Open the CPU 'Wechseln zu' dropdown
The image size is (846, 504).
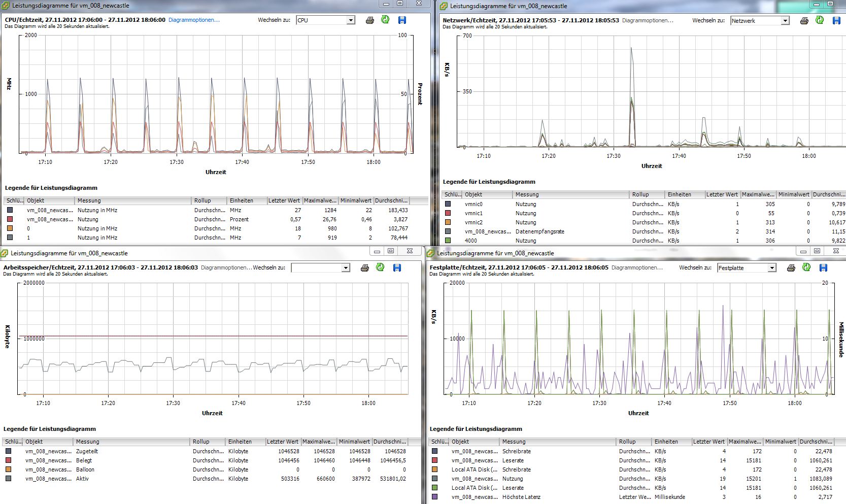tap(350, 20)
